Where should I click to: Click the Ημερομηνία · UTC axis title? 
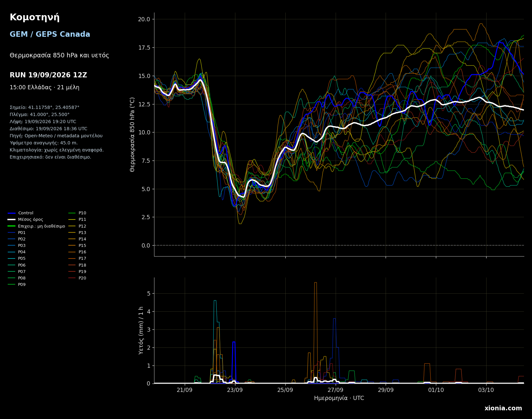click(x=339, y=398)
